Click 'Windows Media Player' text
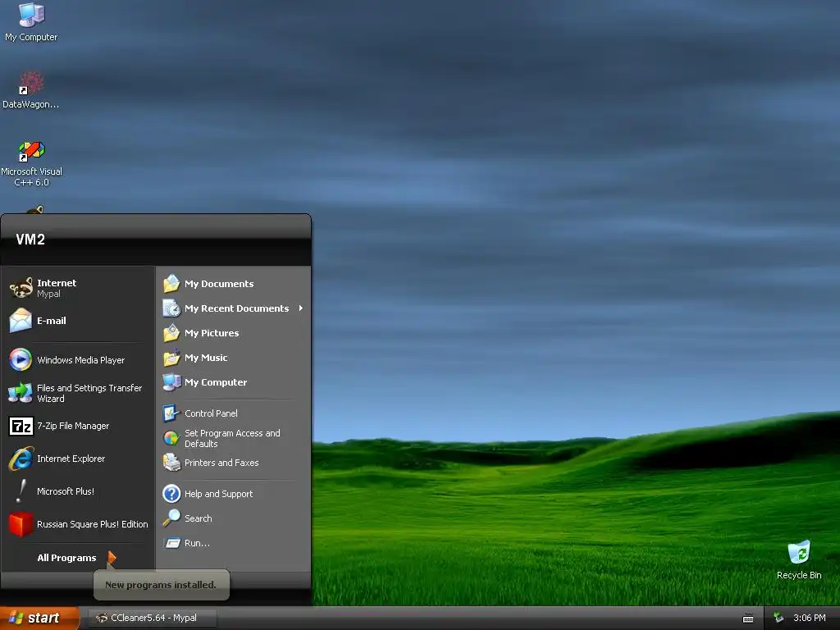Viewport: 840px width, 630px height. pyautogui.click(x=81, y=360)
